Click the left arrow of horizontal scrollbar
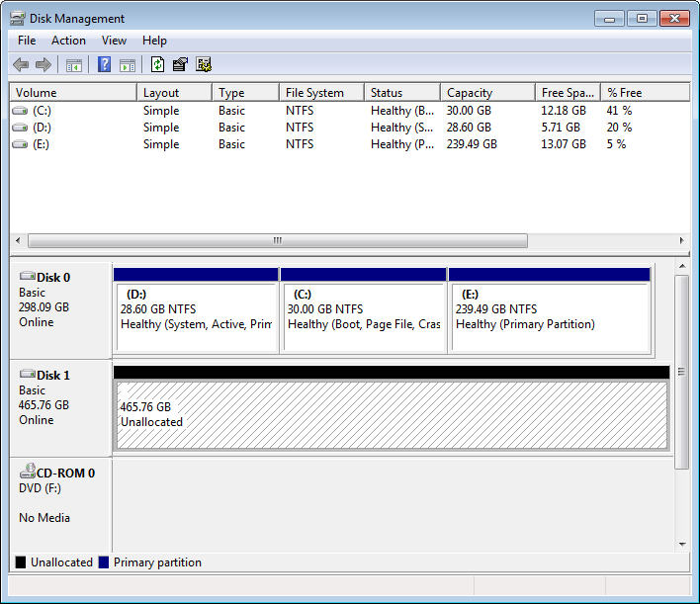Viewport: 700px width, 604px height. coord(18,240)
